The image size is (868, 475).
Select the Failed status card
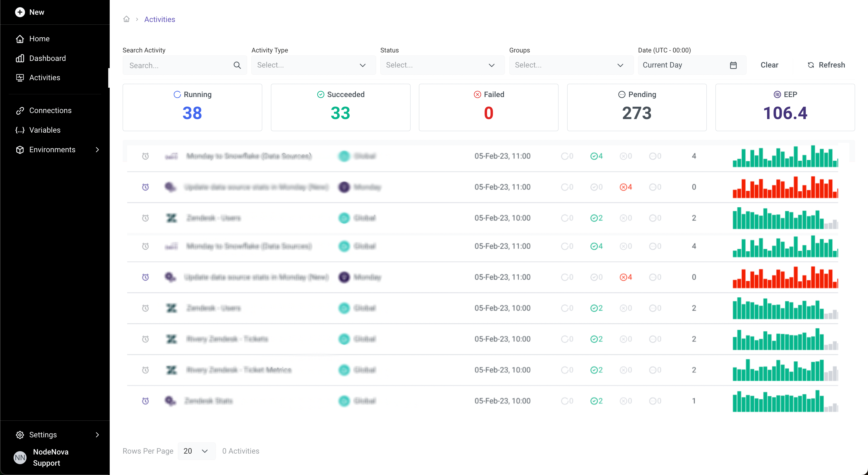click(489, 107)
